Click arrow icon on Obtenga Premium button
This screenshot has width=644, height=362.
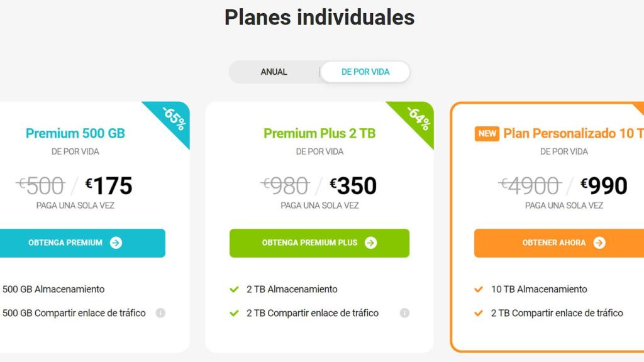click(x=116, y=243)
